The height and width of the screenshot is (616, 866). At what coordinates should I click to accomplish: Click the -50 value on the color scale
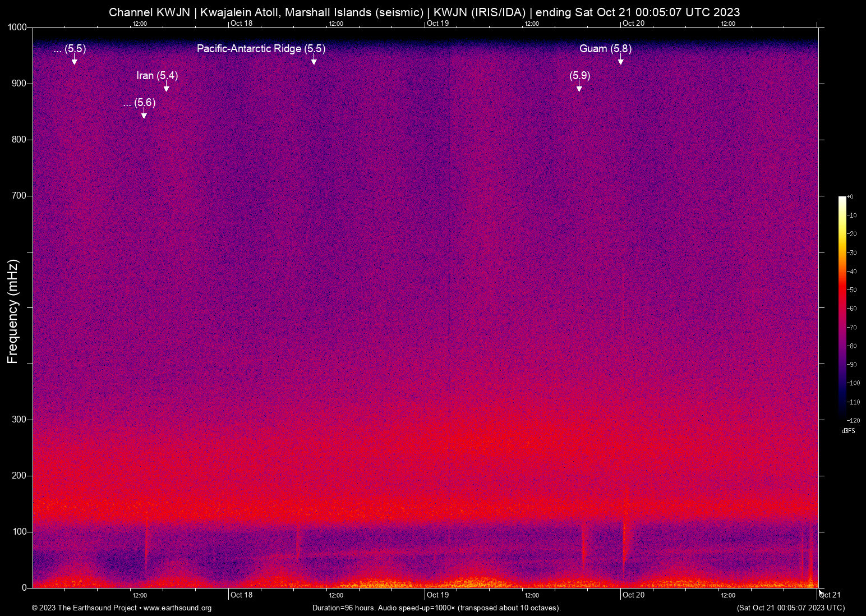pyautogui.click(x=852, y=290)
